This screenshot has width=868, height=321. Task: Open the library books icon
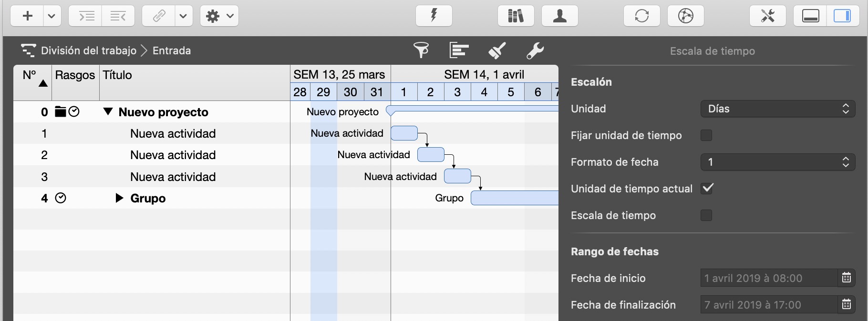coord(516,16)
